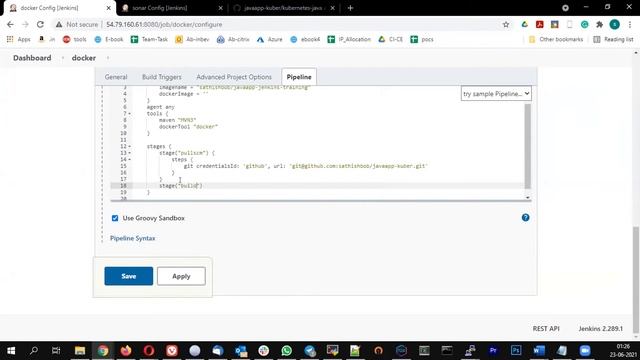Open the Reading list
The width and height of the screenshot is (640, 360).
613,39
